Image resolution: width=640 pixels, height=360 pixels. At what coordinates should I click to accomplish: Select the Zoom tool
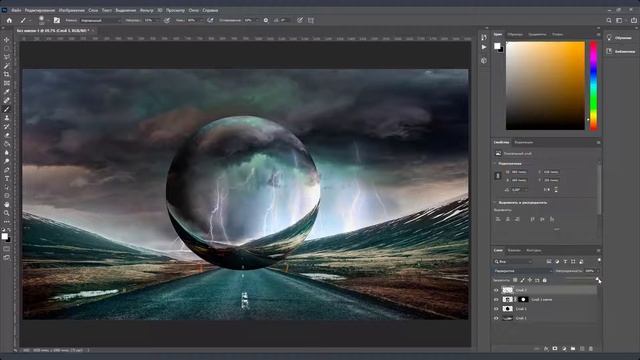[x=7, y=213]
